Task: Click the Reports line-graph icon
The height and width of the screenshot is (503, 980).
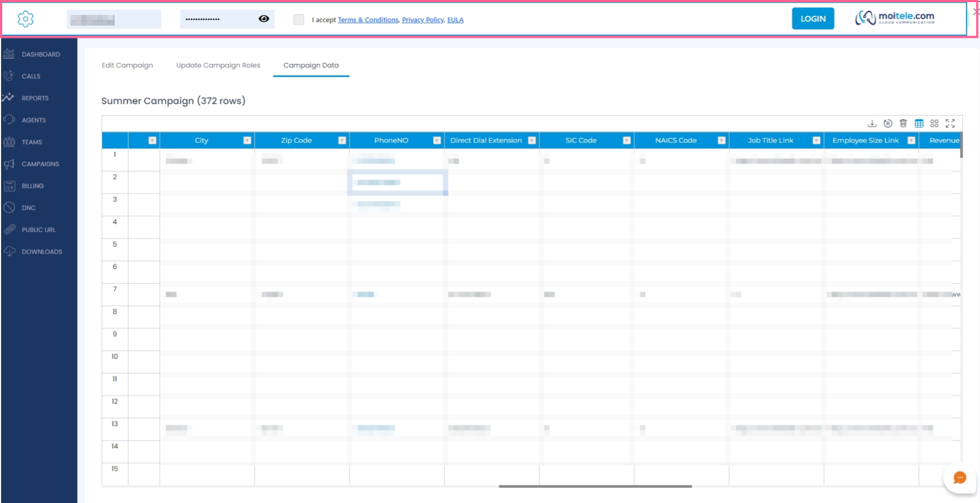Action: (x=9, y=98)
